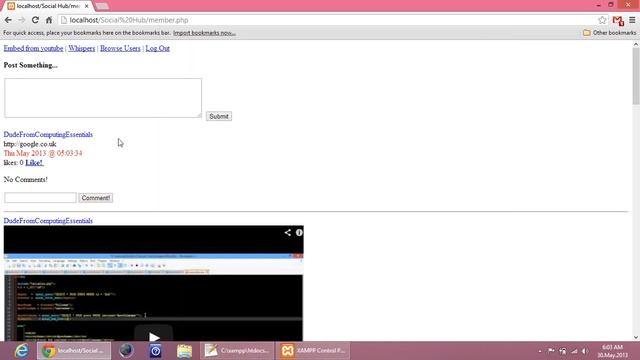Screen dimensions: 640x360
Task: Open Import bookmarks now link
Action: tap(204, 33)
